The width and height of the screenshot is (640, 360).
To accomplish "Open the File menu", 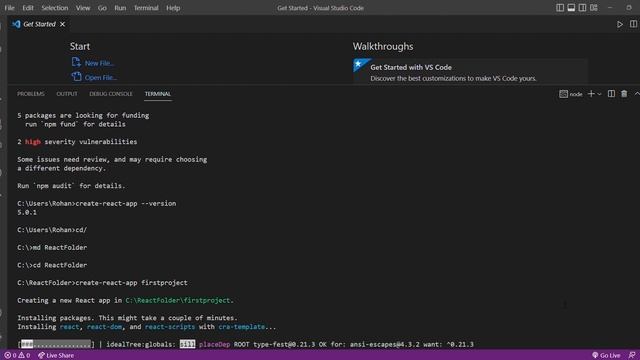I will point(9,8).
